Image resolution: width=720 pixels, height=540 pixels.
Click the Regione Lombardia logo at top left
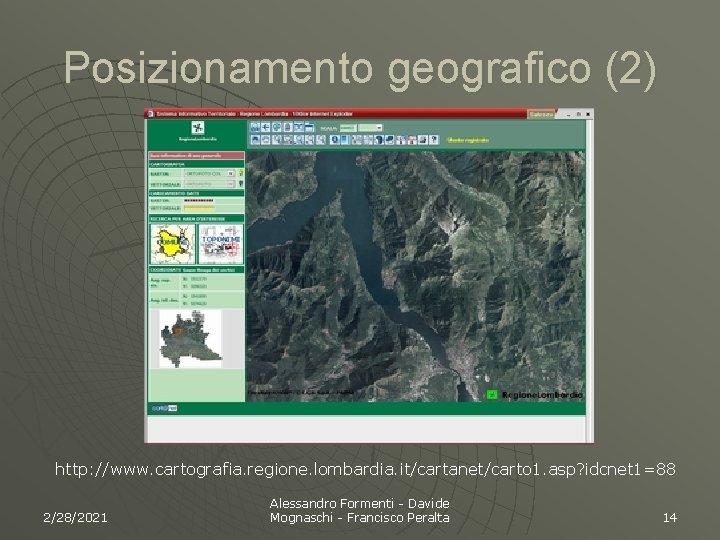click(x=197, y=131)
